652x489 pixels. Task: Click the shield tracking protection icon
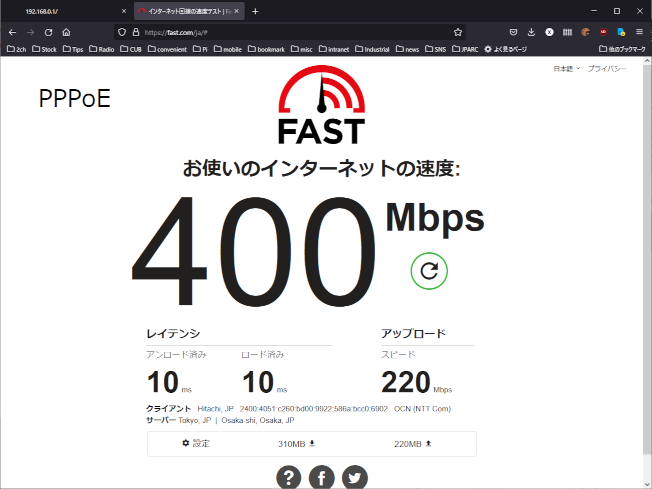[x=122, y=32]
